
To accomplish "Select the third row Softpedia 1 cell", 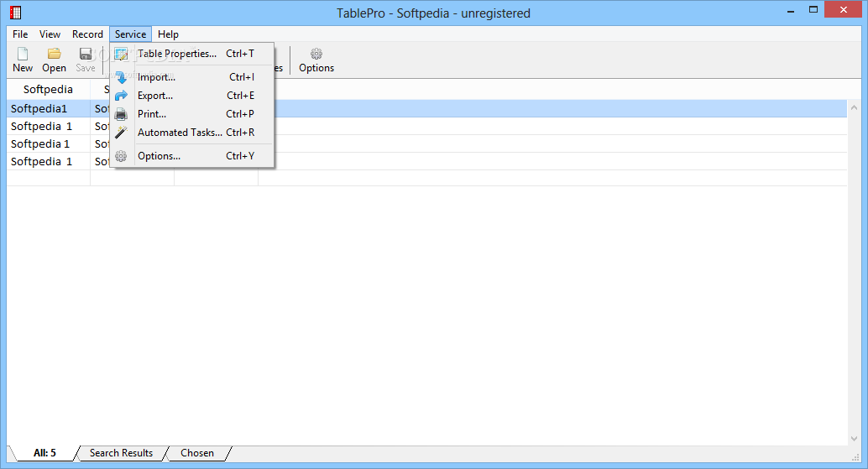I will tap(48, 143).
